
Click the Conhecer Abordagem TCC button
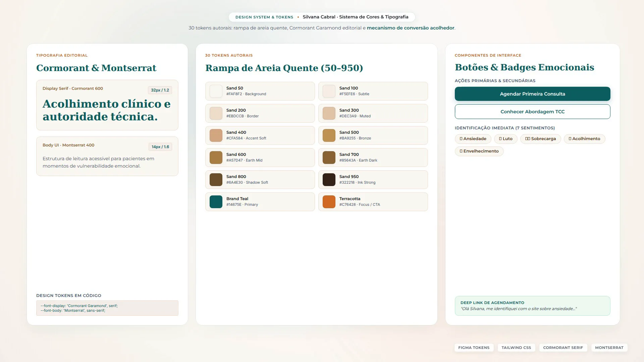[532, 112]
